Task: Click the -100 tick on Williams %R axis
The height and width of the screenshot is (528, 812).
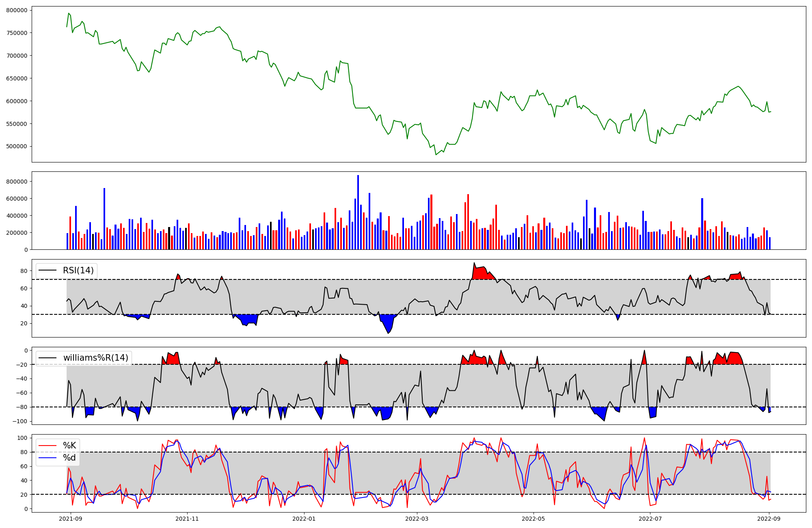Action: [19, 421]
